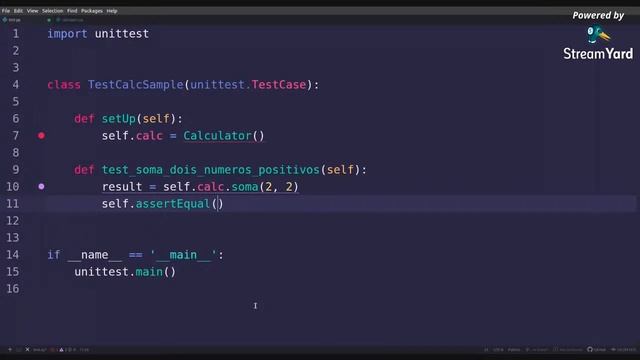This screenshot has height=360, width=640.
Task: Click line number 16 in gutter
Action: pos(12,289)
